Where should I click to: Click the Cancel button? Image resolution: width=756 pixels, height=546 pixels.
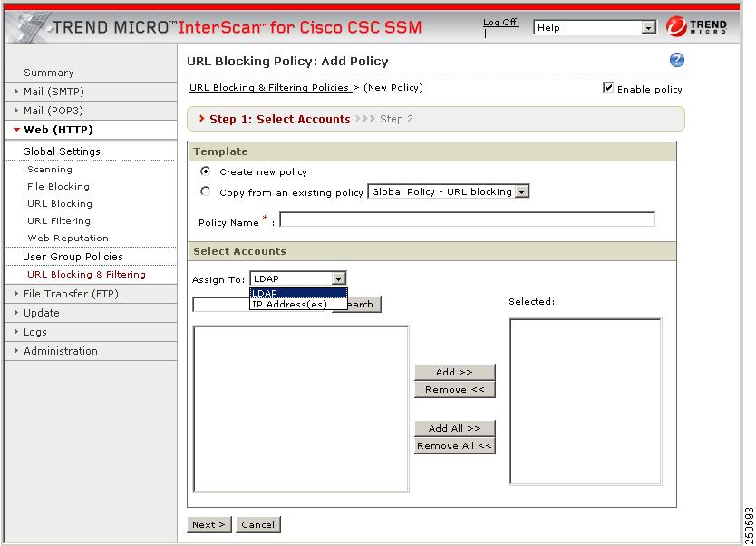tap(258, 524)
